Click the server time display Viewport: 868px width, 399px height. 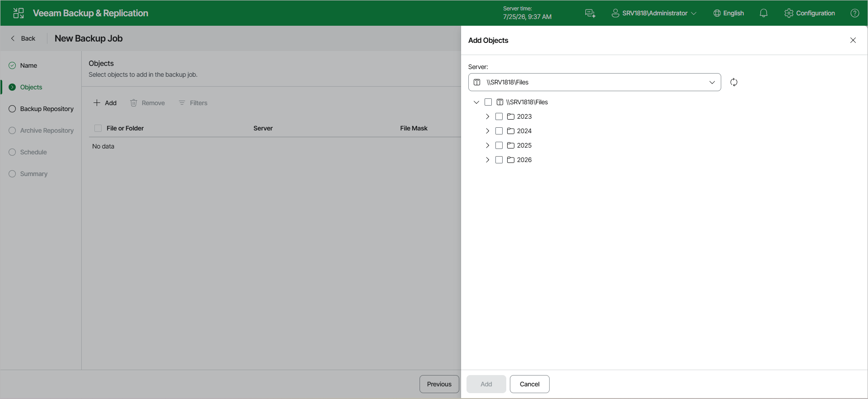pyautogui.click(x=527, y=13)
